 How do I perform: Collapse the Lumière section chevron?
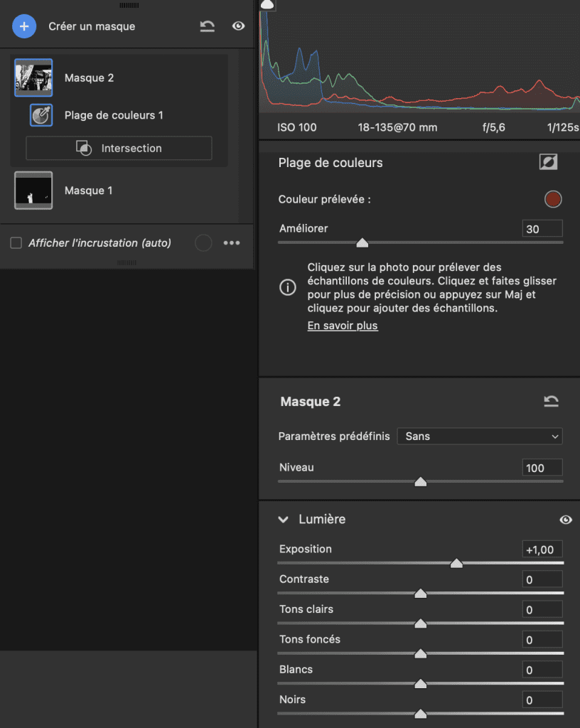coord(284,520)
